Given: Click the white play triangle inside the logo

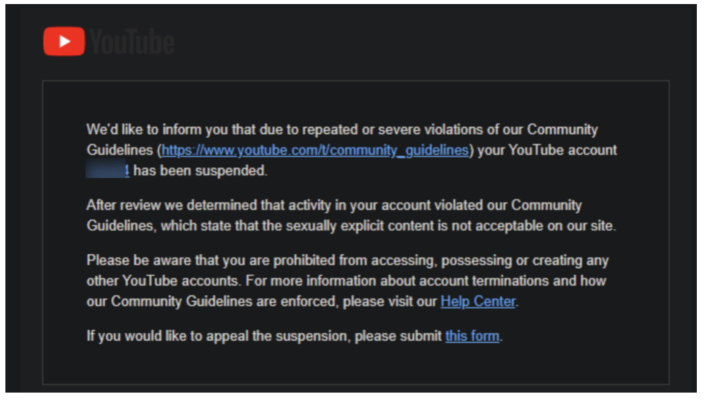Looking at the screenshot, I should click(65, 41).
